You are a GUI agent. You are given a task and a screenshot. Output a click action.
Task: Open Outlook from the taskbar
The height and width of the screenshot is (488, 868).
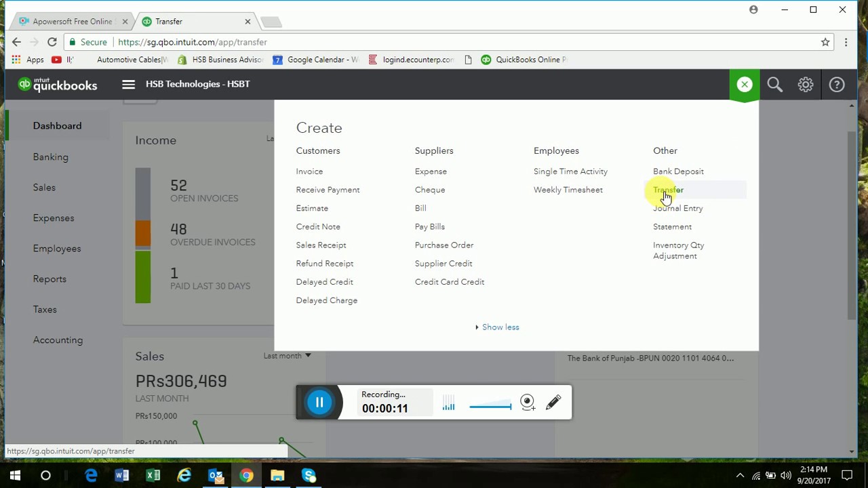[x=216, y=476]
